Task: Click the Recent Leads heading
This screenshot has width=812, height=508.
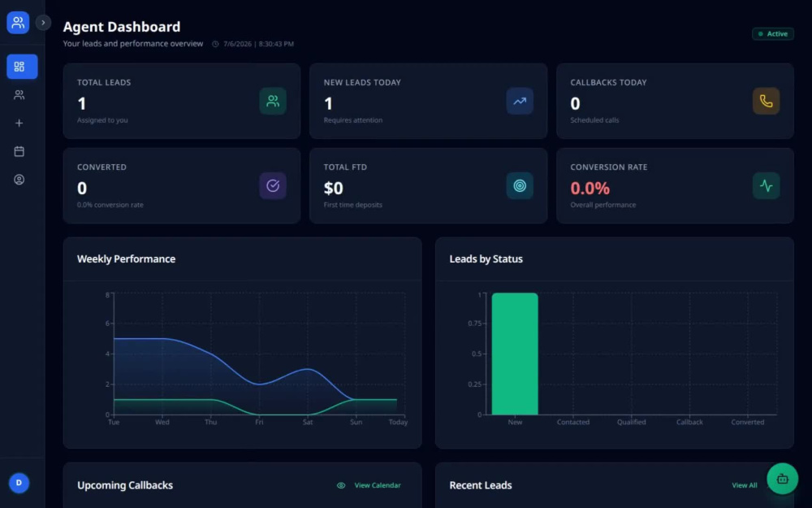Action: click(x=481, y=485)
